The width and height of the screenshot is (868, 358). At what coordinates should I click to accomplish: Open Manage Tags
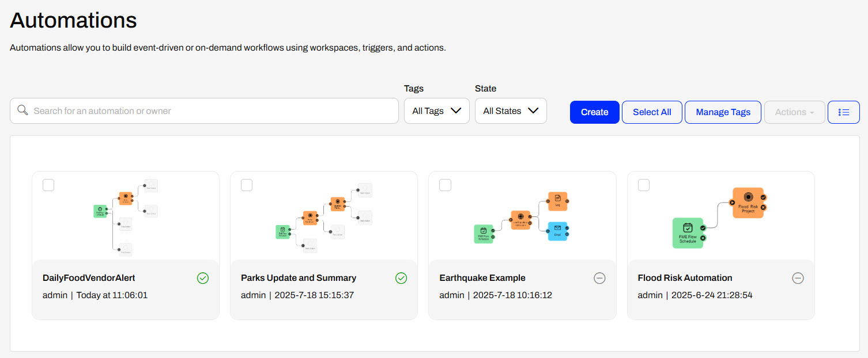pos(723,112)
